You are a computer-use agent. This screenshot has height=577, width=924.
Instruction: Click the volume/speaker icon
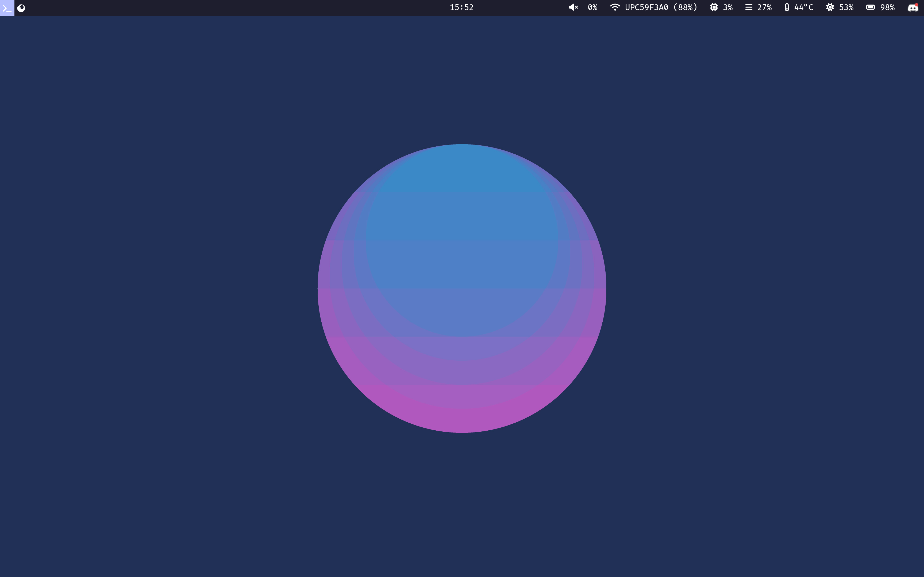coord(573,7)
